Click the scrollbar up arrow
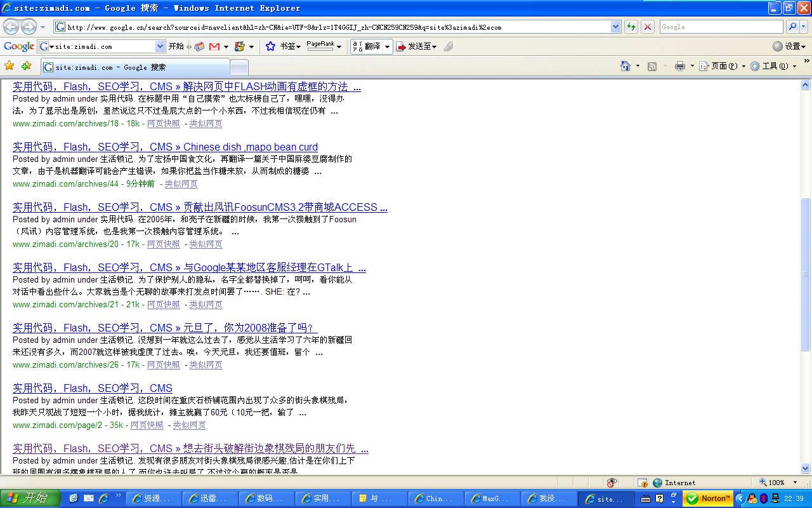The width and height of the screenshot is (812, 508). [x=806, y=85]
